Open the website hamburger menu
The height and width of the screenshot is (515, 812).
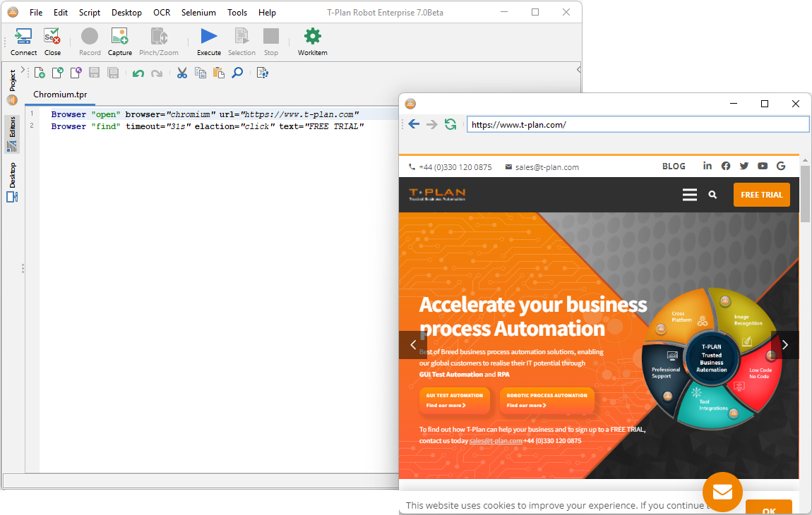pos(690,195)
